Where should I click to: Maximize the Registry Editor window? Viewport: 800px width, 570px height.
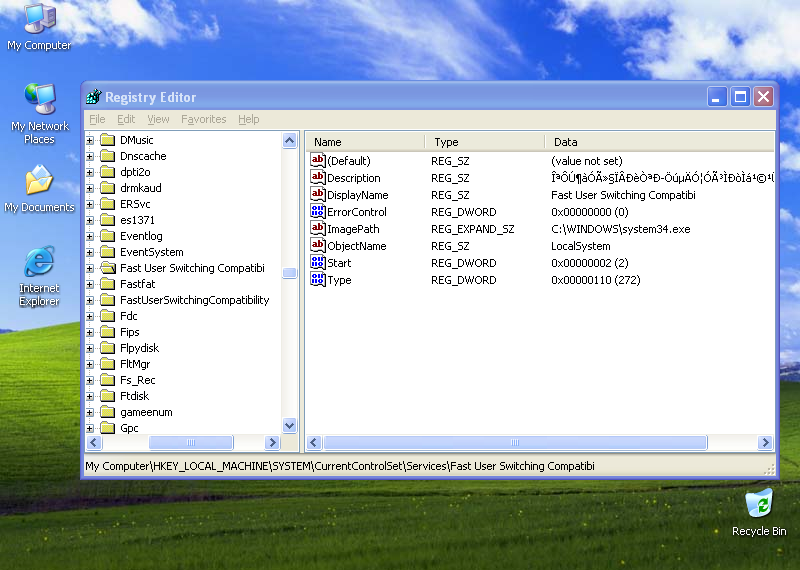[x=740, y=96]
